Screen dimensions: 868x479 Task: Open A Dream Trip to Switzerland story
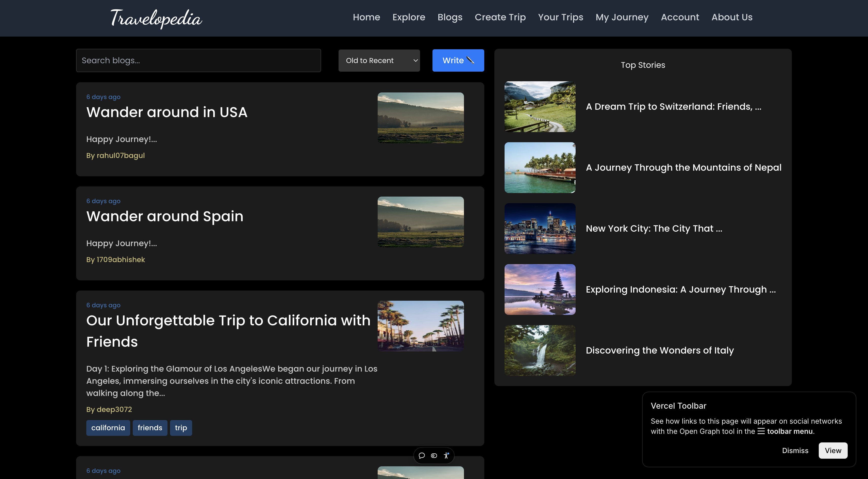click(673, 106)
